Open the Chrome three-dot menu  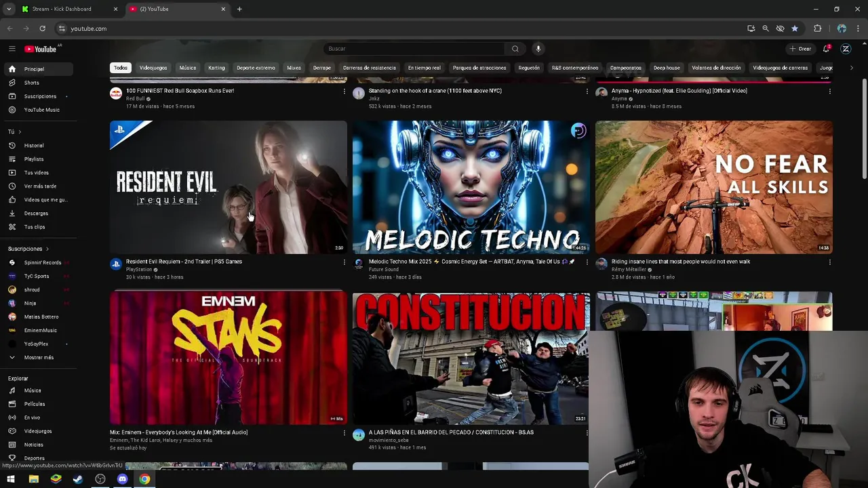(859, 28)
